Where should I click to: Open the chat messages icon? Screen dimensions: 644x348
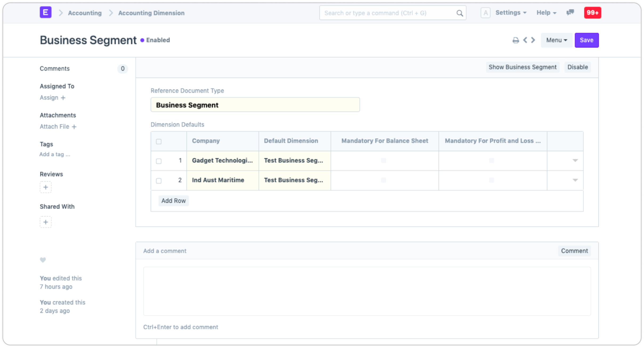point(570,13)
